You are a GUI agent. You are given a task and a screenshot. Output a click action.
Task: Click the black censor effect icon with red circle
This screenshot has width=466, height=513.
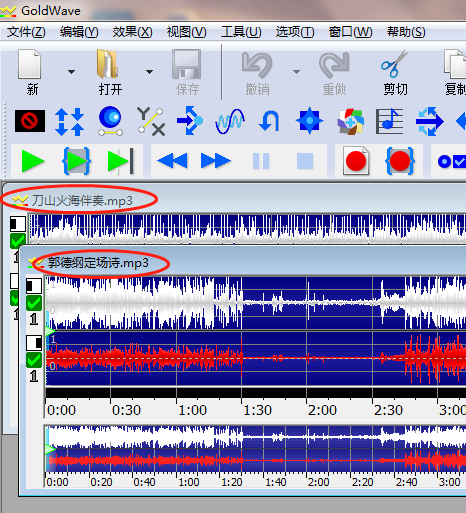click(30, 121)
